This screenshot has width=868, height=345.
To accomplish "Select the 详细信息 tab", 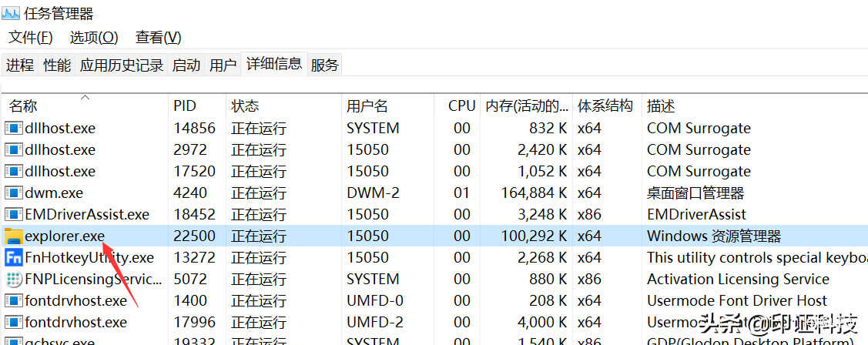I will (274, 64).
